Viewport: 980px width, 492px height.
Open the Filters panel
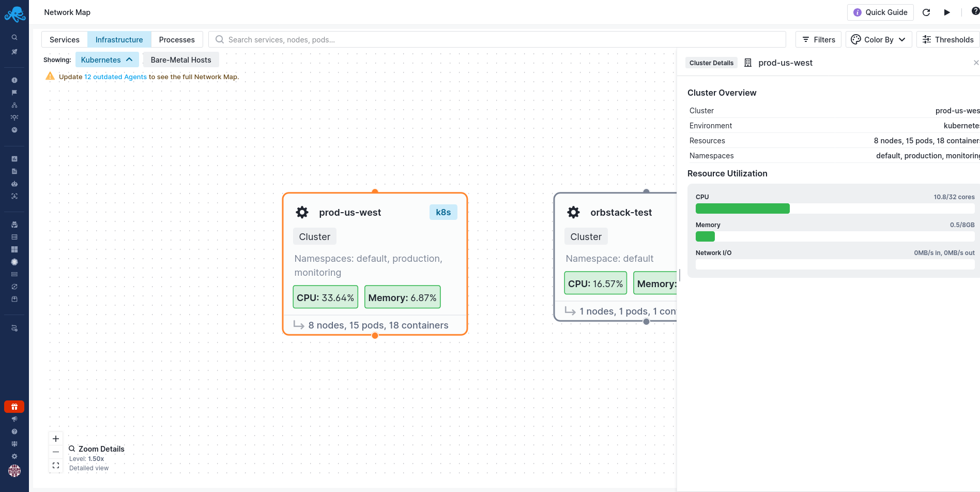pos(819,40)
